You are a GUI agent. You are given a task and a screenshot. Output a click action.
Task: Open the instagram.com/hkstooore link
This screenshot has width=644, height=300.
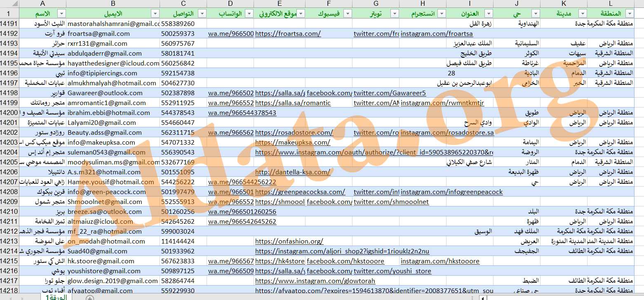[440, 261]
